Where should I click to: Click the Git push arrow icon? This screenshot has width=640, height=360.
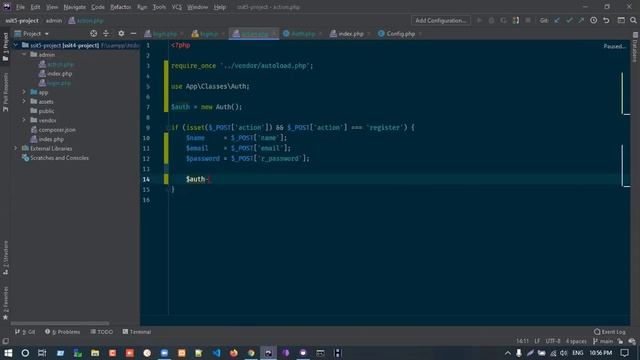(581, 20)
